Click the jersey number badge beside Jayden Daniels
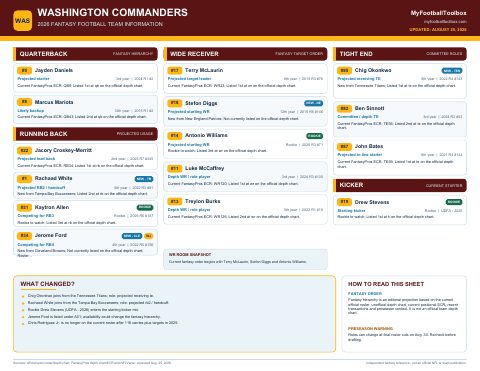Viewport: 480px width, 371px height. [24, 70]
